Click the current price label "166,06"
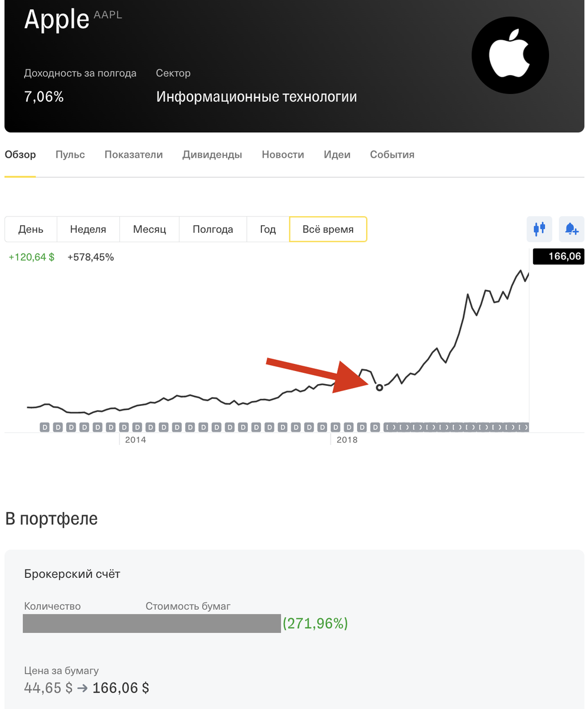 coord(565,256)
